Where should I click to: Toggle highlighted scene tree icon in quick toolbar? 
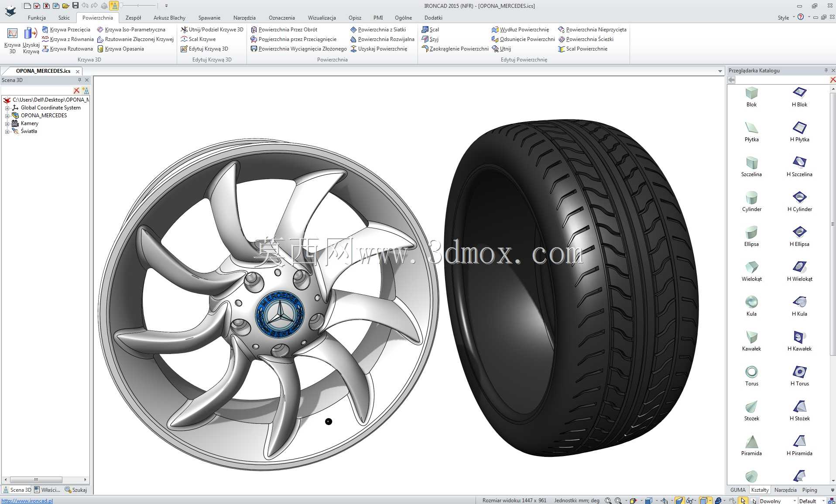click(x=114, y=6)
